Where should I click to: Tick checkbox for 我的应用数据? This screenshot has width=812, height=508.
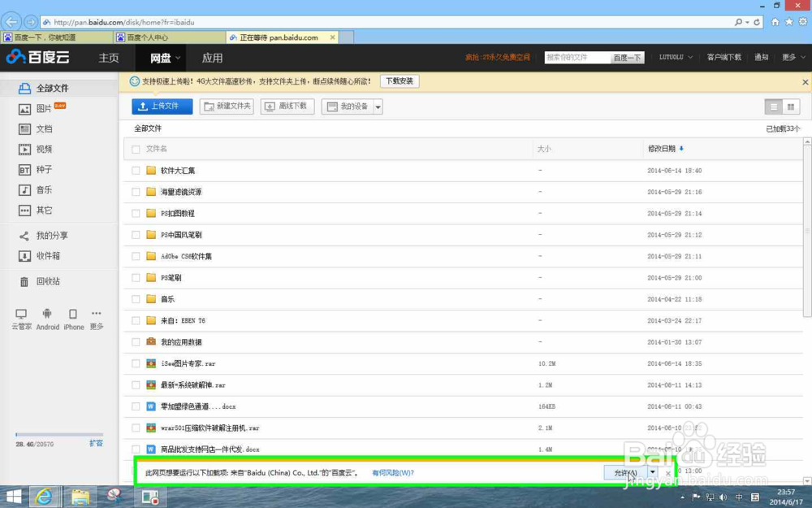pyautogui.click(x=136, y=342)
